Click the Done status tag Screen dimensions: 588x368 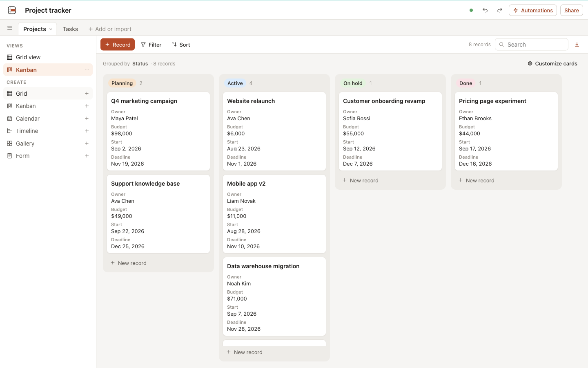[x=466, y=83]
